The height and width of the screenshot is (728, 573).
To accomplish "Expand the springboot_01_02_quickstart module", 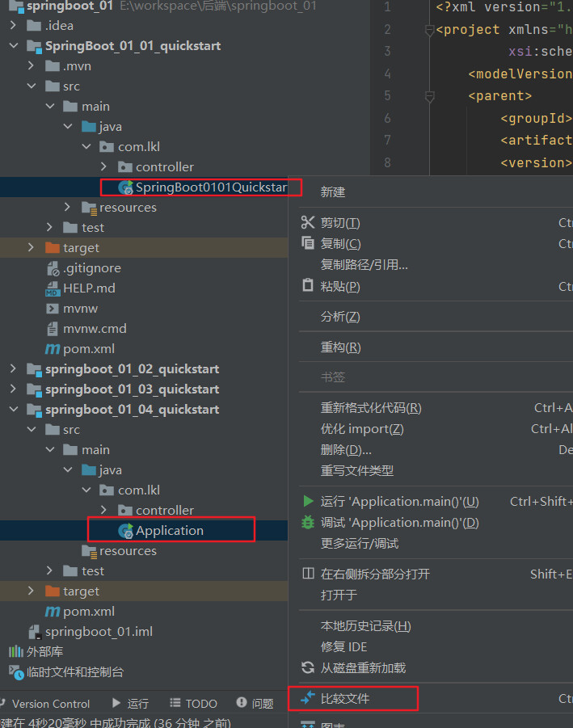I will pos(13,368).
